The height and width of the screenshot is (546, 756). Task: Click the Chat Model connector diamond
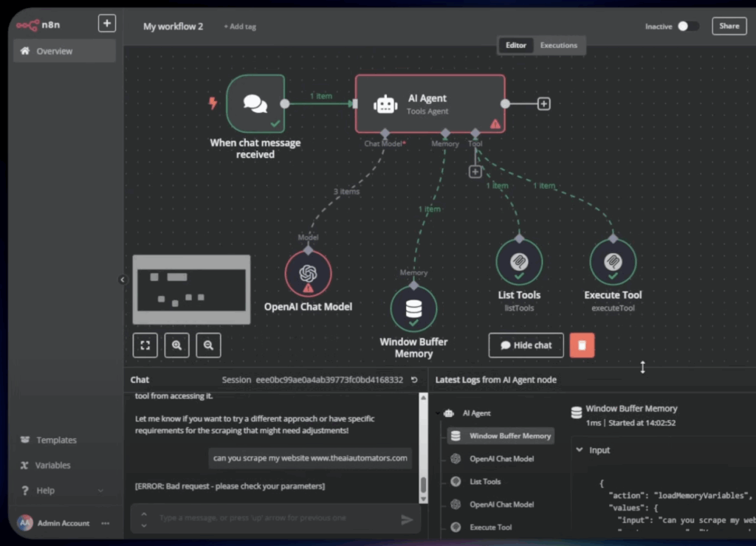pos(384,133)
